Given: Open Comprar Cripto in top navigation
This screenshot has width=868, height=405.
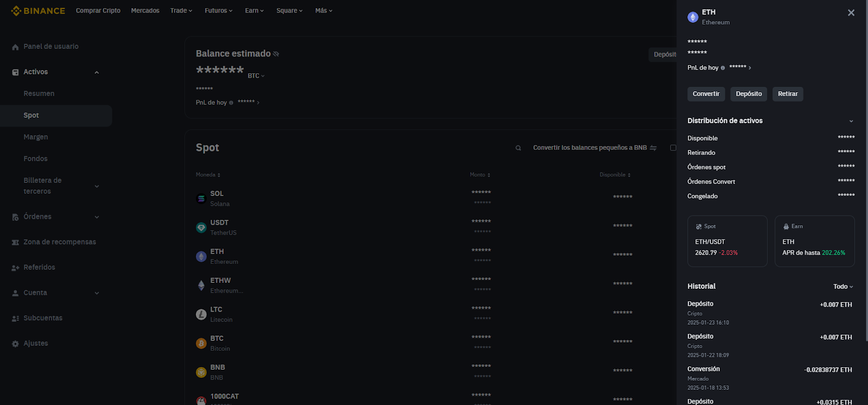Looking at the screenshot, I should pyautogui.click(x=98, y=10).
